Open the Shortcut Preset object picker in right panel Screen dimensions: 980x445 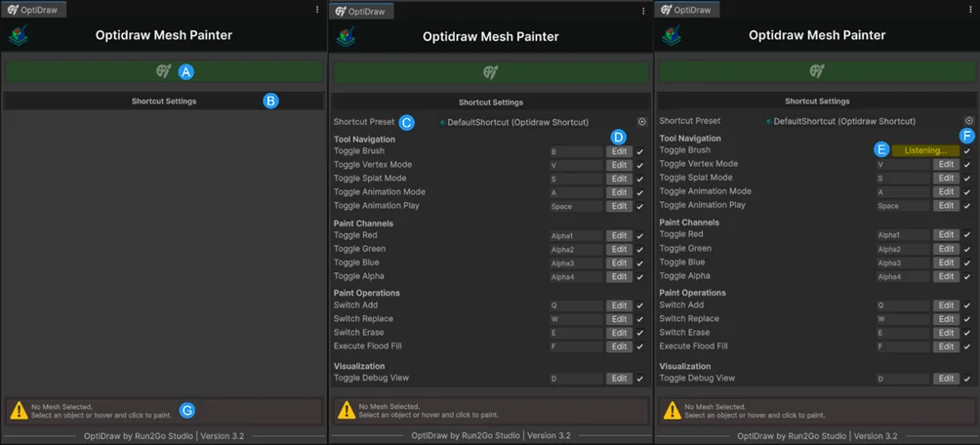(968, 121)
